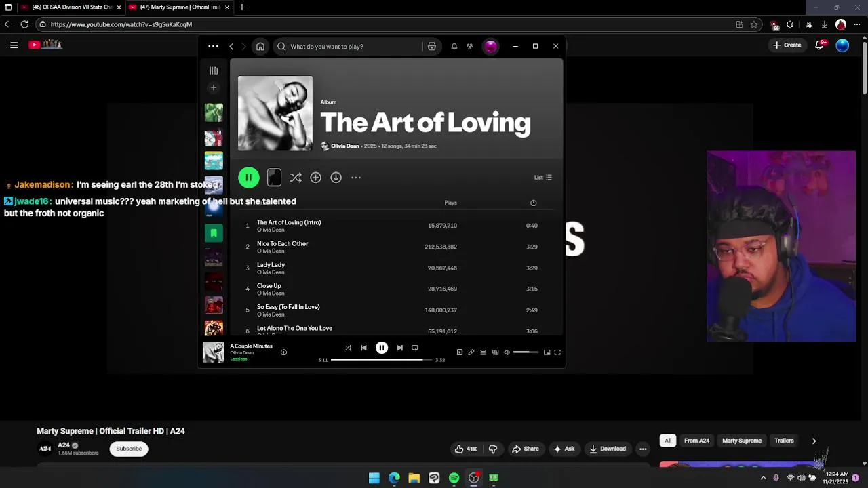Open YouTube notifications bell
The image size is (868, 488).
click(819, 45)
